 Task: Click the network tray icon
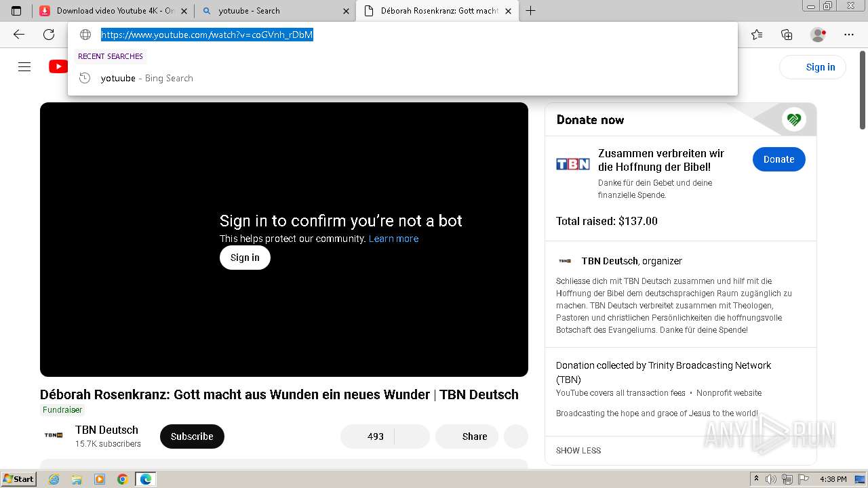[x=787, y=479]
